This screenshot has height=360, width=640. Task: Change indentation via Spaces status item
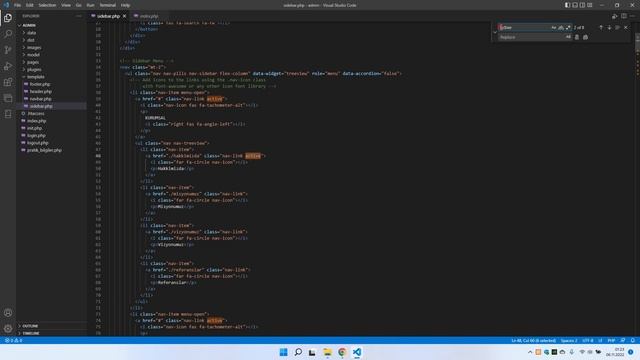click(x=569, y=340)
